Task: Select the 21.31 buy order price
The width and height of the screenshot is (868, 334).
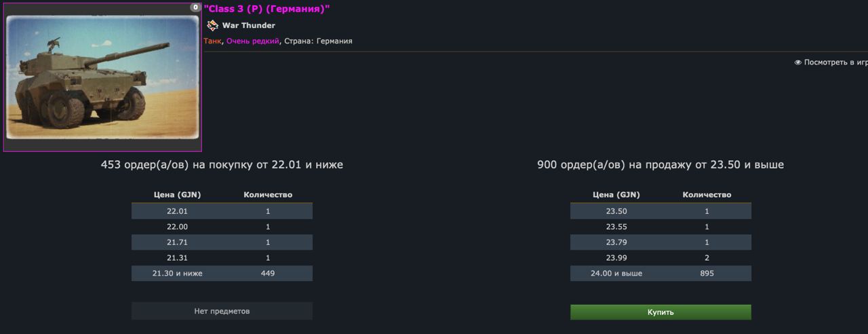Action: [177, 258]
